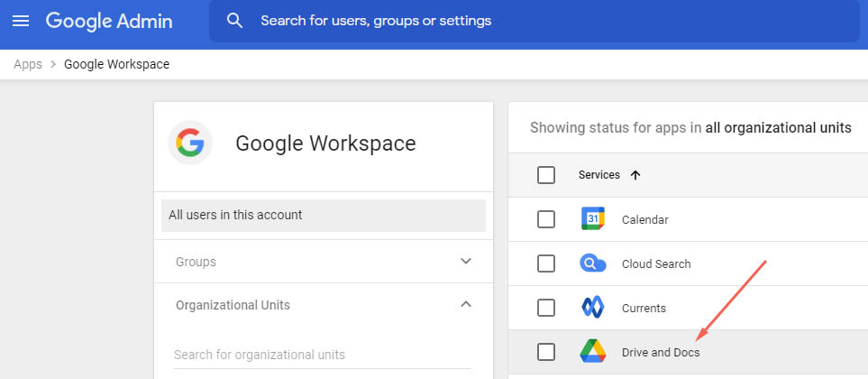Click the Services sort arrow icon

pyautogui.click(x=635, y=175)
